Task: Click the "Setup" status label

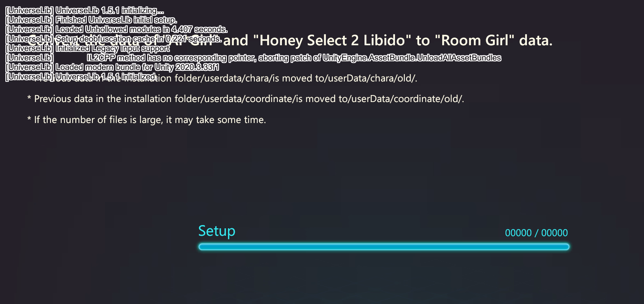Action: pos(217,231)
